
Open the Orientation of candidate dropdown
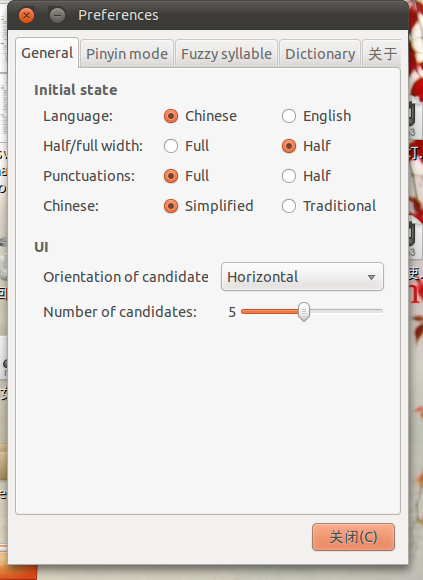302,277
